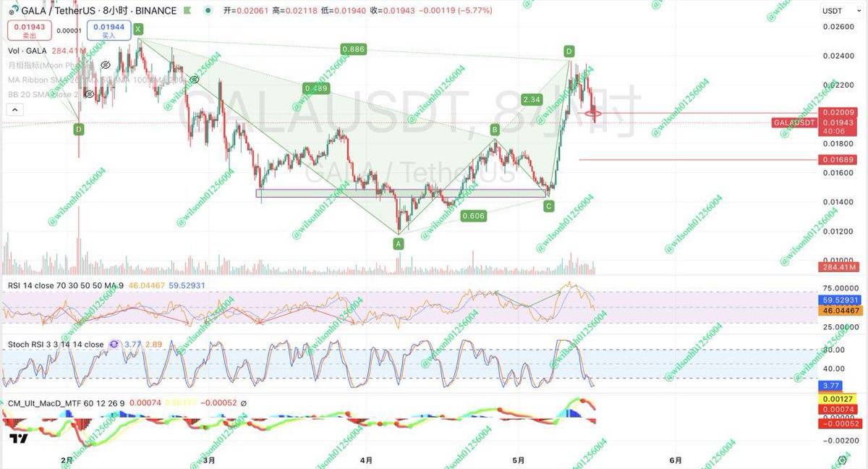Select the 0.886 ratio label
The image size is (868, 469).
[x=354, y=49]
